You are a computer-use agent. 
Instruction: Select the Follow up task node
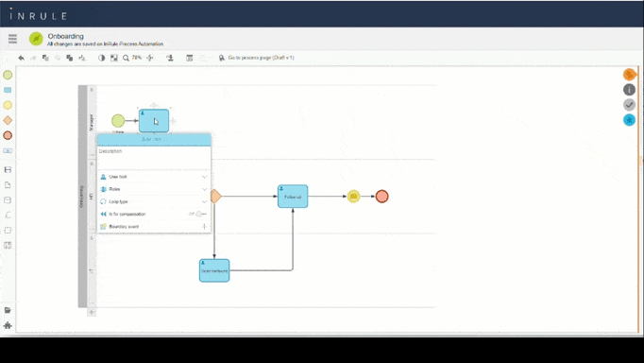click(x=293, y=197)
